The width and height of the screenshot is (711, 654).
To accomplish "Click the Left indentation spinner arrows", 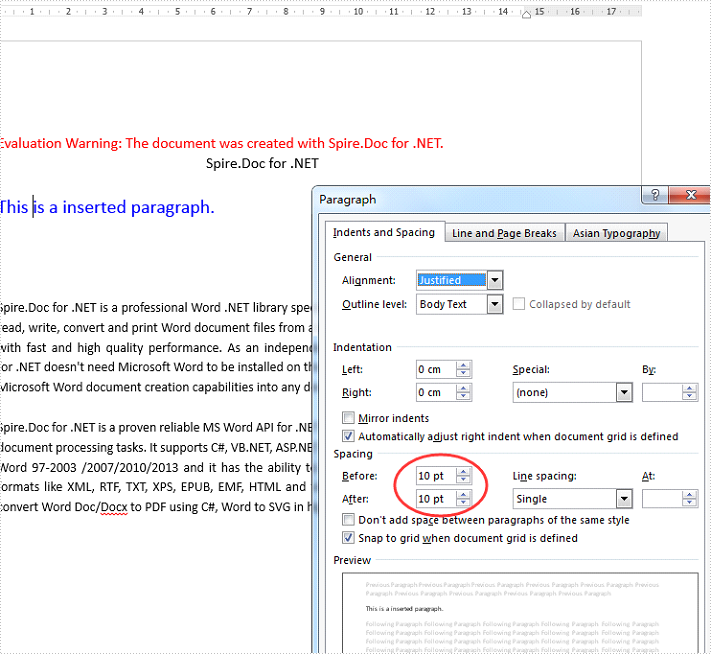I will coord(463,369).
